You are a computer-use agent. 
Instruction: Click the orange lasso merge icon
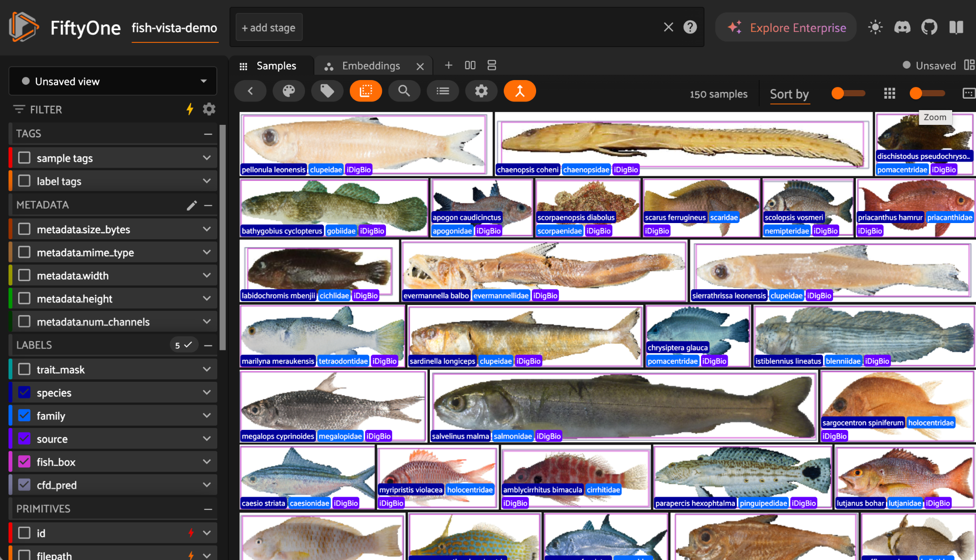tap(520, 91)
